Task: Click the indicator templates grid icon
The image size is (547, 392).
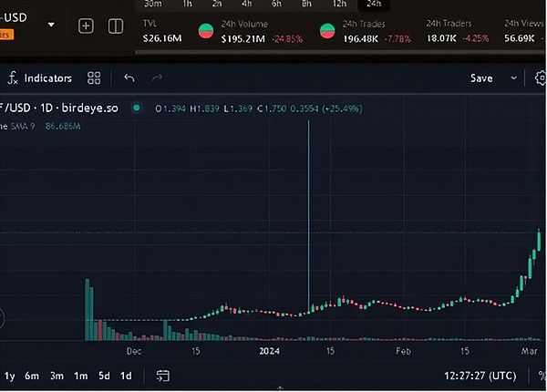Action: pos(94,78)
